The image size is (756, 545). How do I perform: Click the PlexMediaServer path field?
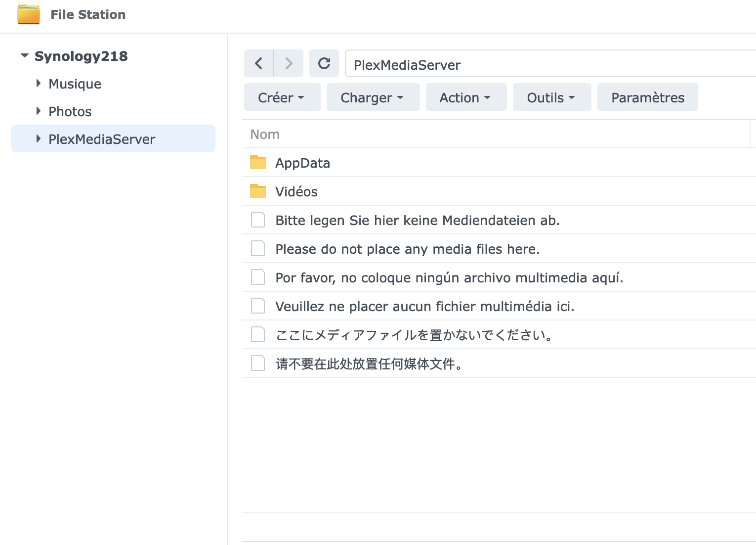click(x=550, y=64)
